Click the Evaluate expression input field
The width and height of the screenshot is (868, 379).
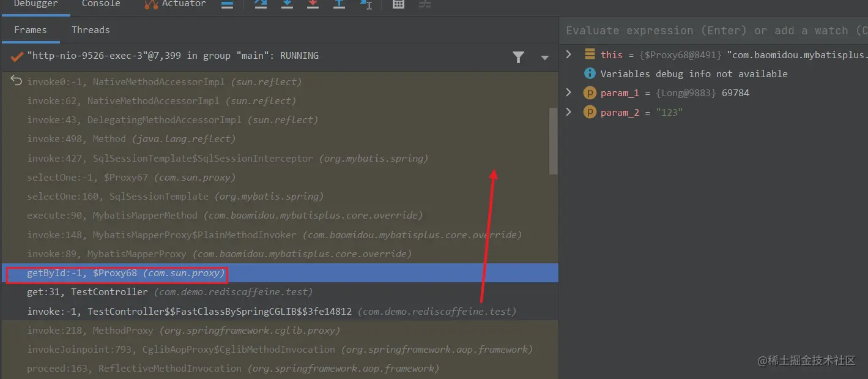[714, 31]
